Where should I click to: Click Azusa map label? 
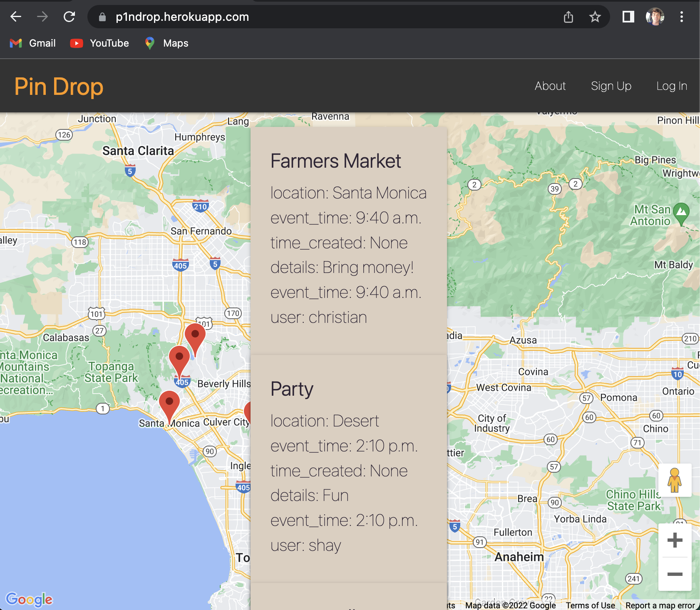(523, 340)
